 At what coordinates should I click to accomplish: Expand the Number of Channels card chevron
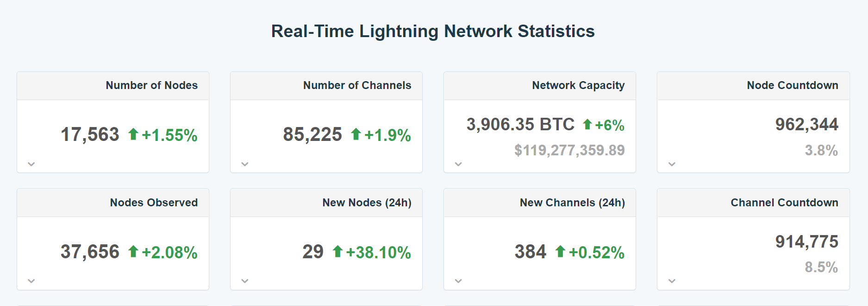tap(245, 164)
